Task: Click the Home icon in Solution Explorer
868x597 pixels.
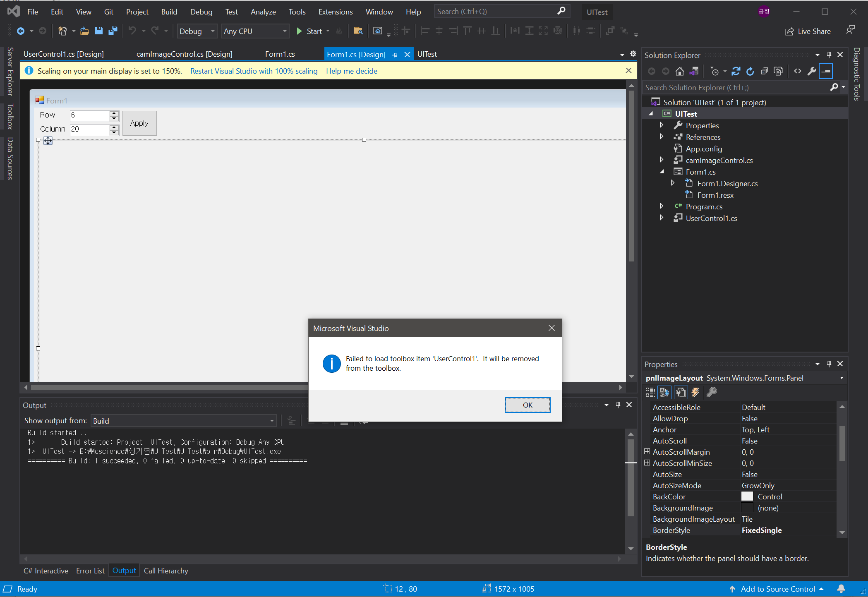Action: [x=679, y=71]
